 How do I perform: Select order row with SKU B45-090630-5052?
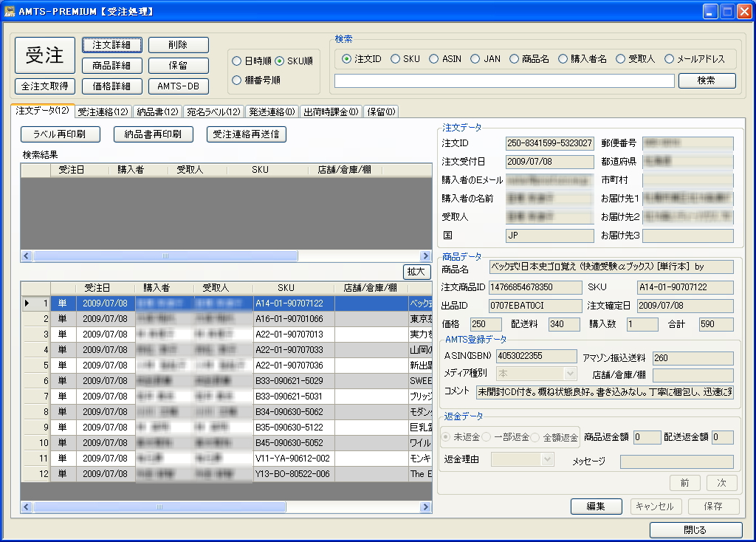point(227,442)
